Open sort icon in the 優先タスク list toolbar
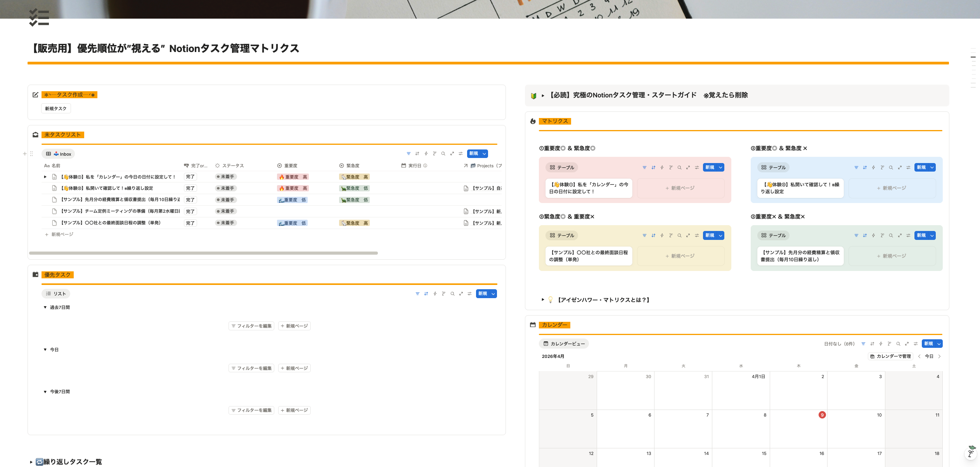The width and height of the screenshot is (980, 467). (426, 294)
